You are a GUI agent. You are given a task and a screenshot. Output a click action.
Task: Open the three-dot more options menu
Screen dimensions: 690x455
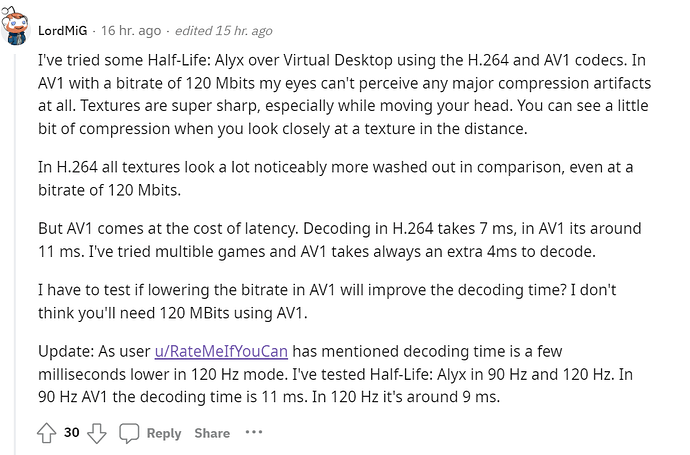[x=253, y=433]
